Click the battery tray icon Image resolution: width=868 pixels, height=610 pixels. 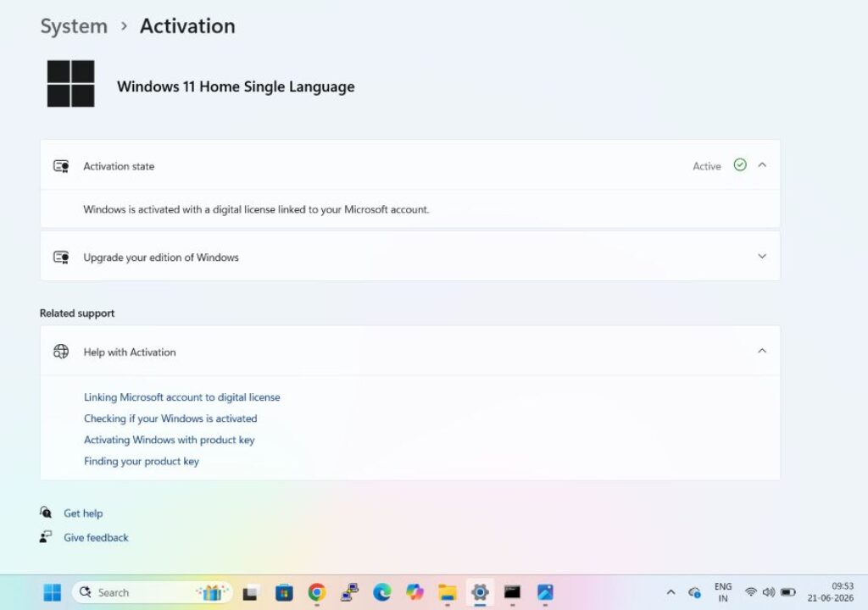pos(787,591)
